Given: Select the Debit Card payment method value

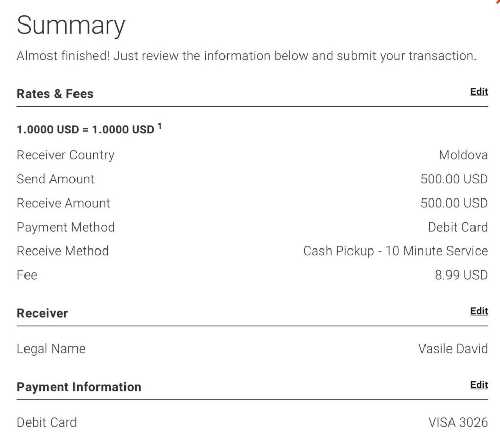Looking at the screenshot, I should click(x=457, y=227).
